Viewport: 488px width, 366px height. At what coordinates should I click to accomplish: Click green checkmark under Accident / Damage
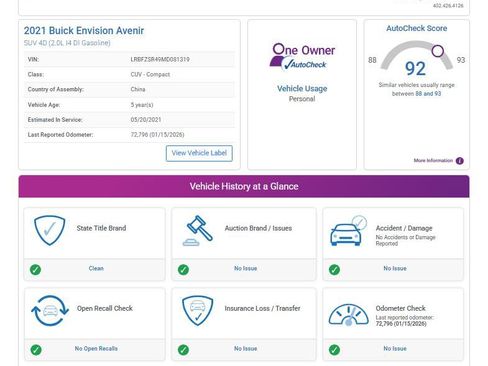pos(334,269)
